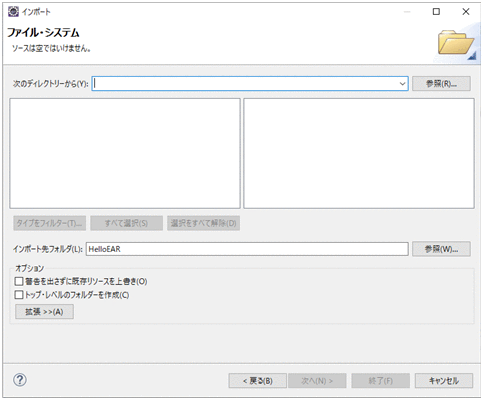
Task: Expand advanced options with 拡張 >> button
Action: point(44,312)
